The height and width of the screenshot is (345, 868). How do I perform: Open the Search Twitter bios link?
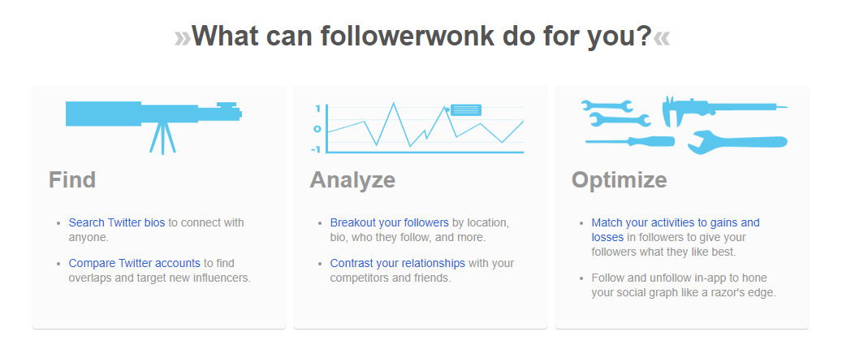click(x=117, y=222)
